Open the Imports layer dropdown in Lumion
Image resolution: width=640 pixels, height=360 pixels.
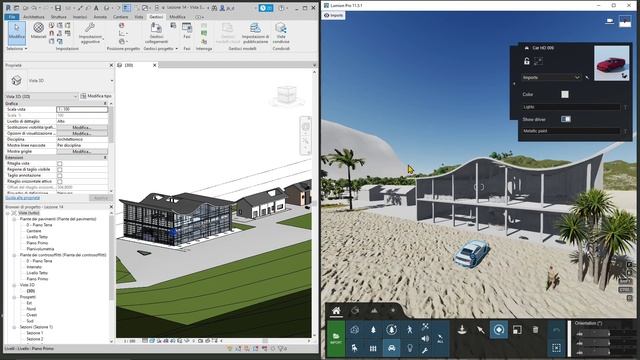tap(551, 77)
